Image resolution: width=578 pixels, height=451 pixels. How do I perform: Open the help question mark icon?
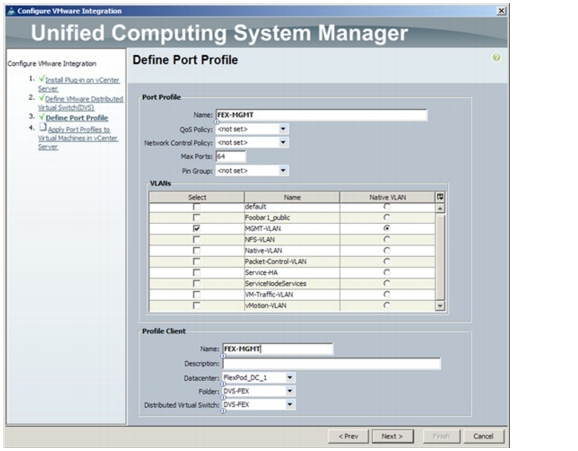497,58
